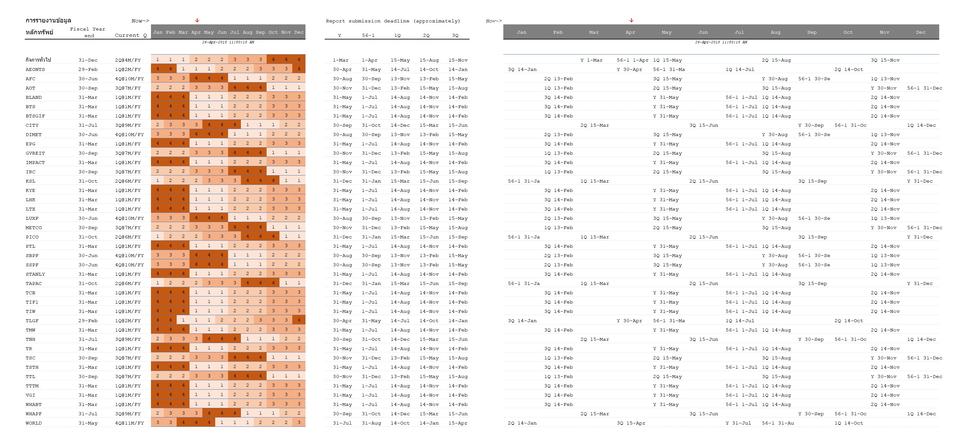Viewport: 980px width, 439px height.
Task: Click the 'TLGF' ticker name
Action: coord(32,321)
